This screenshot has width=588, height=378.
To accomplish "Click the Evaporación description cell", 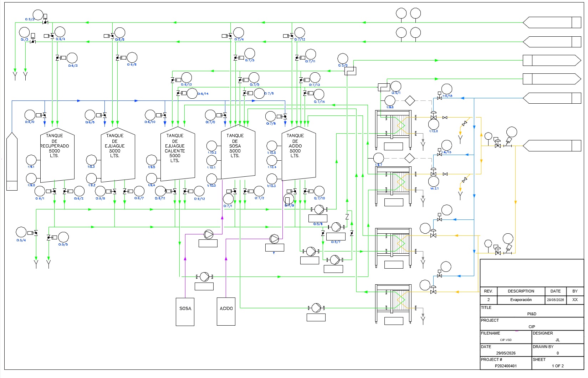I will [x=521, y=300].
